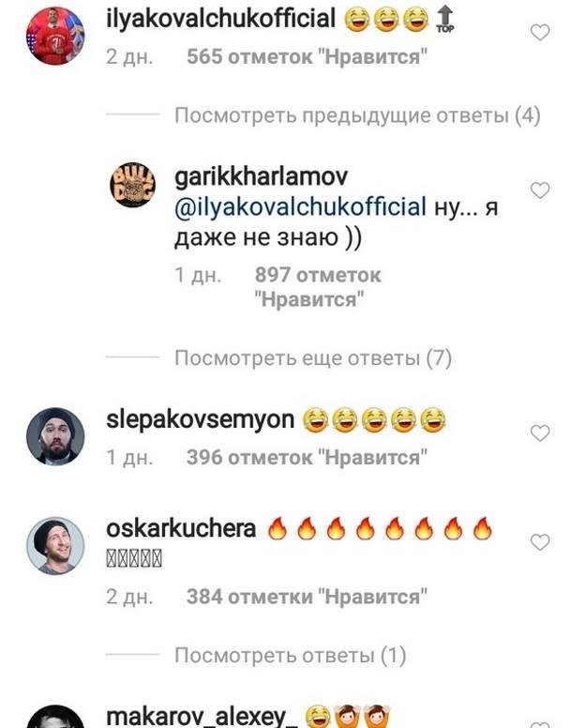586x728 pixels.
Task: Open the garikkharlamov username link
Action: (x=262, y=176)
